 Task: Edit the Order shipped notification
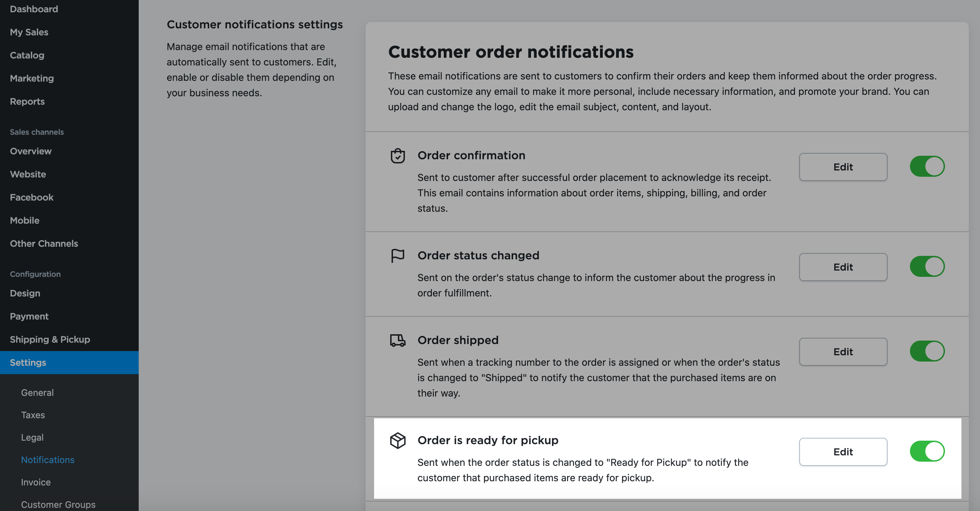pyautogui.click(x=843, y=352)
